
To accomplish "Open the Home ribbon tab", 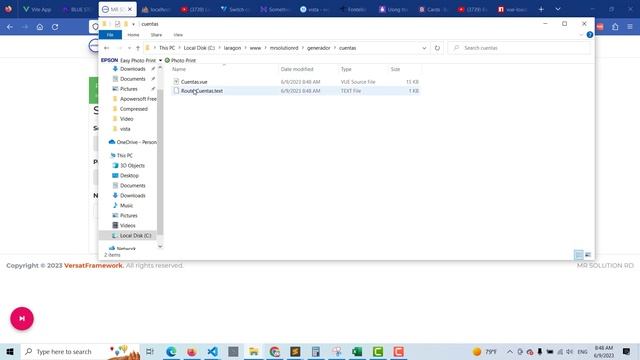I will point(133,35).
